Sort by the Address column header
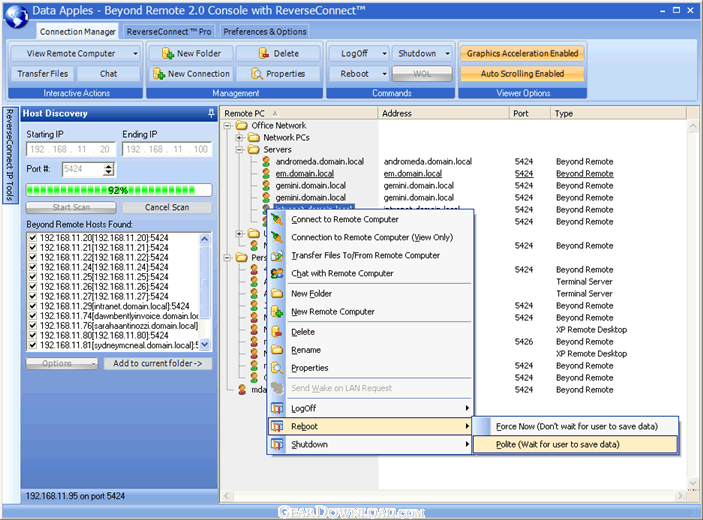This screenshot has height=520, width=703. click(x=443, y=113)
